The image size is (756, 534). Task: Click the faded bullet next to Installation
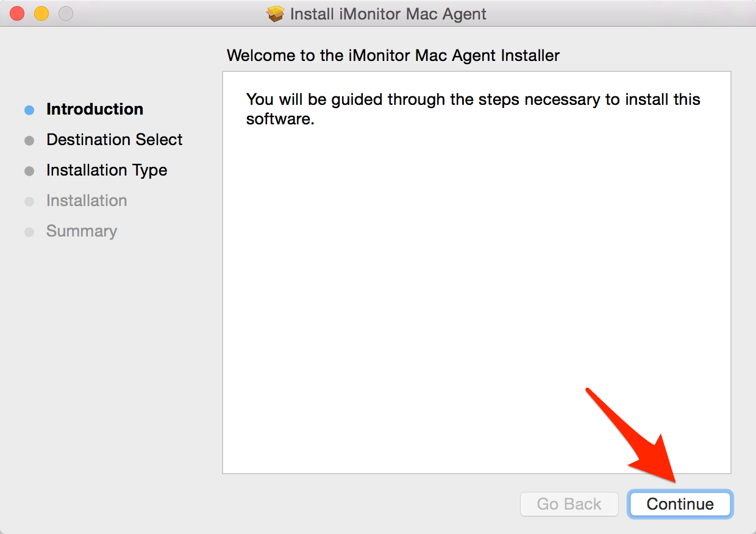[x=29, y=202]
